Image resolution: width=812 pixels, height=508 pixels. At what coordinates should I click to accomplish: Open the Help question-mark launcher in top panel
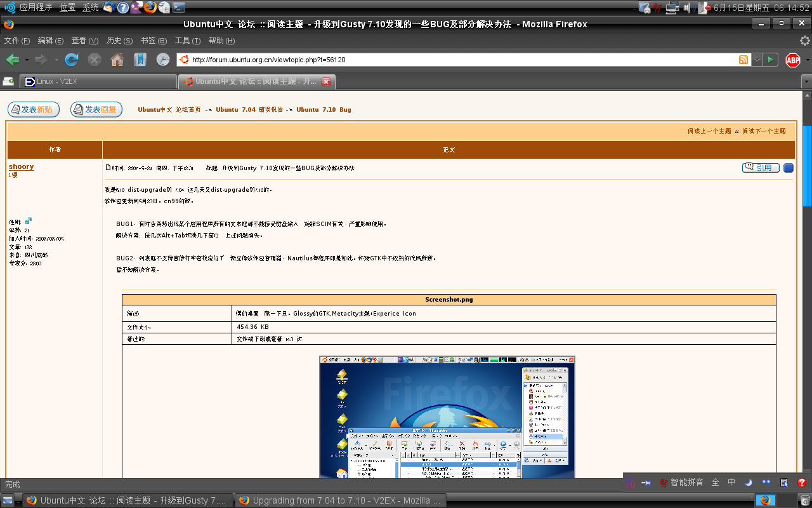(122, 7)
